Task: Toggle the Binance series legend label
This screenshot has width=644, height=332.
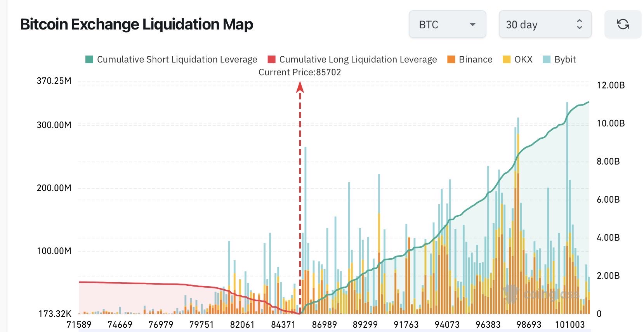Action: click(x=475, y=59)
